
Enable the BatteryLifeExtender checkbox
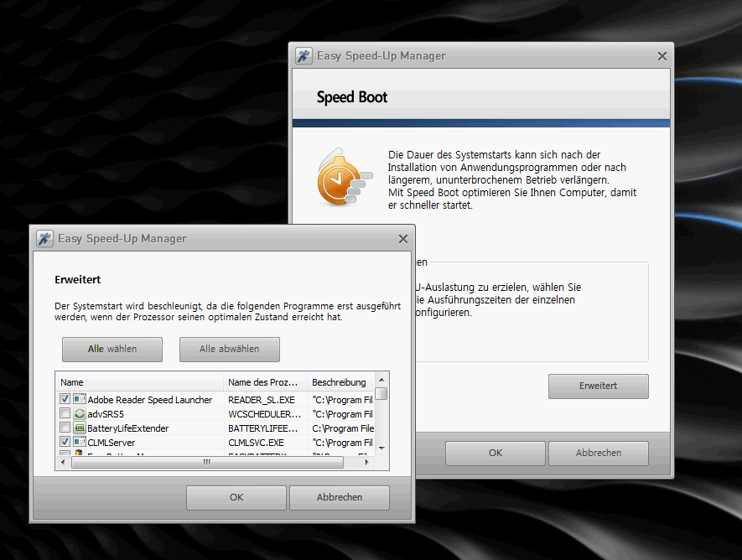click(65, 428)
